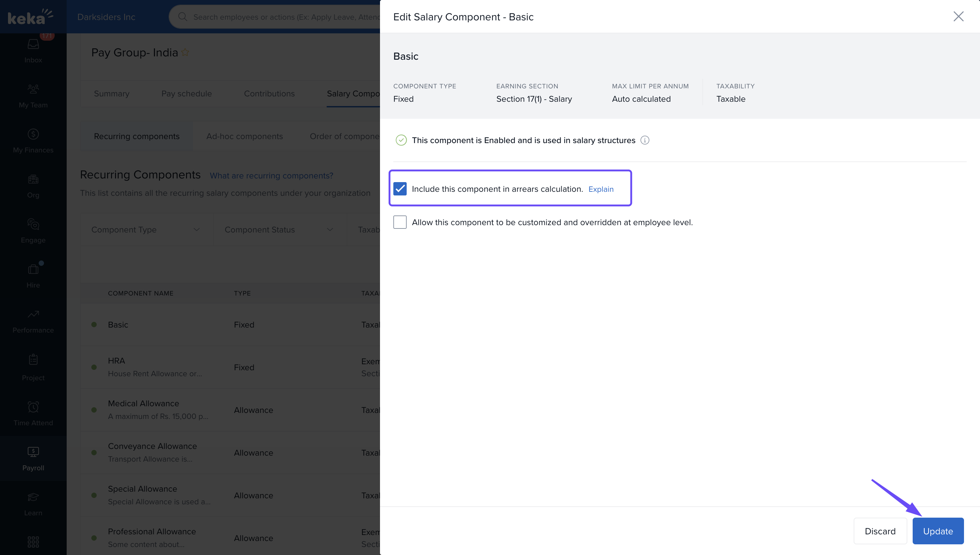Close the Edit Salary Component panel
Screen dimensions: 980x555
click(958, 16)
